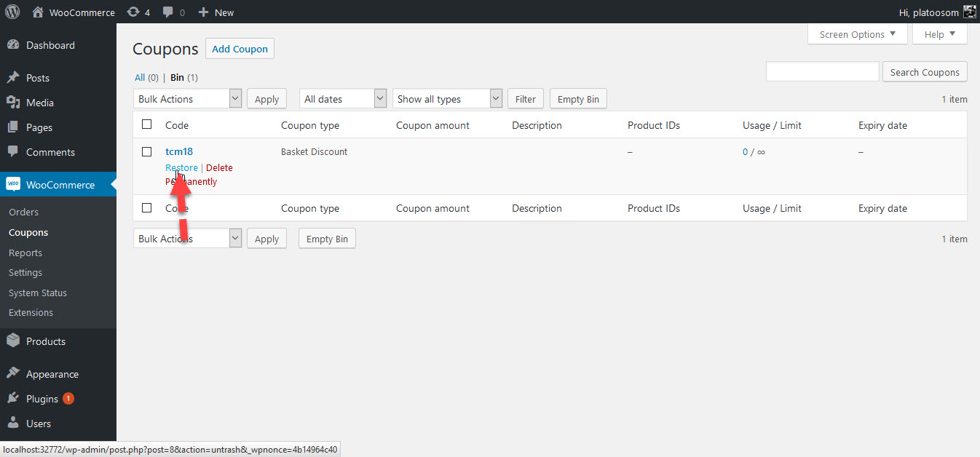Click the 0 usage count link
Screen dimensions: 980x457
(x=745, y=152)
